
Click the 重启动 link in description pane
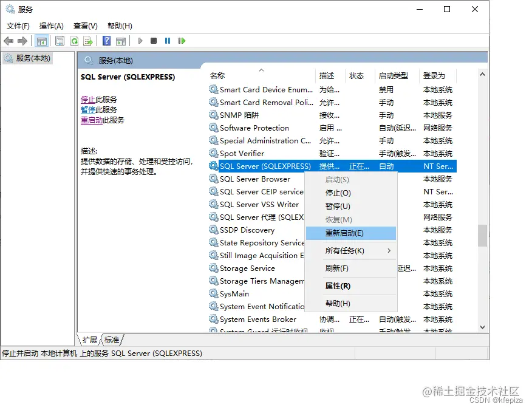[92, 120]
